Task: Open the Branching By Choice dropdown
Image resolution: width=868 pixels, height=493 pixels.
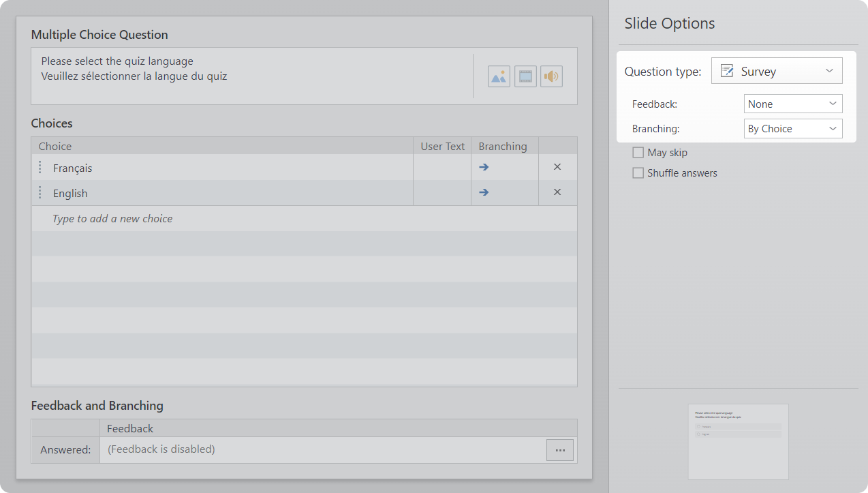Action: click(x=792, y=129)
